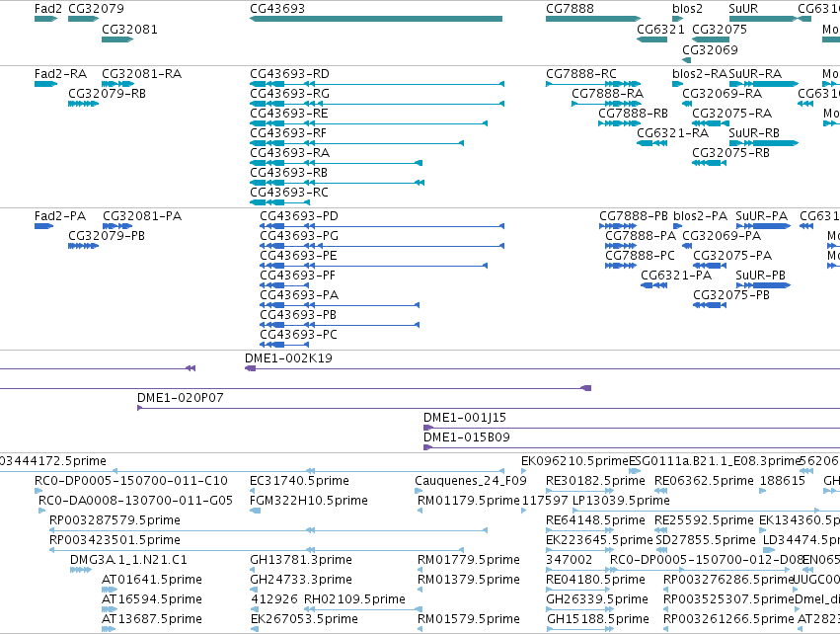Viewport: 840px width, 634px height.
Task: Click the Fad2 gene label
Action: tap(47, 9)
